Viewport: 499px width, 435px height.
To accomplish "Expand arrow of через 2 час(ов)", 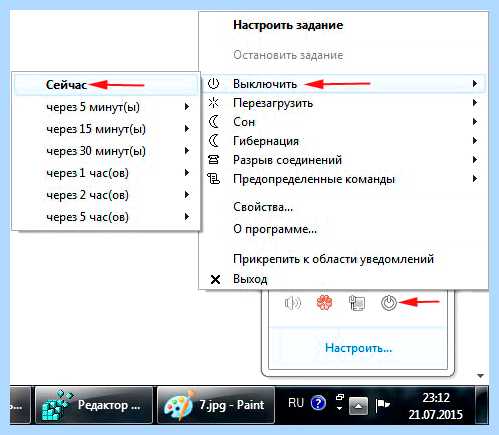I will pyautogui.click(x=187, y=194).
